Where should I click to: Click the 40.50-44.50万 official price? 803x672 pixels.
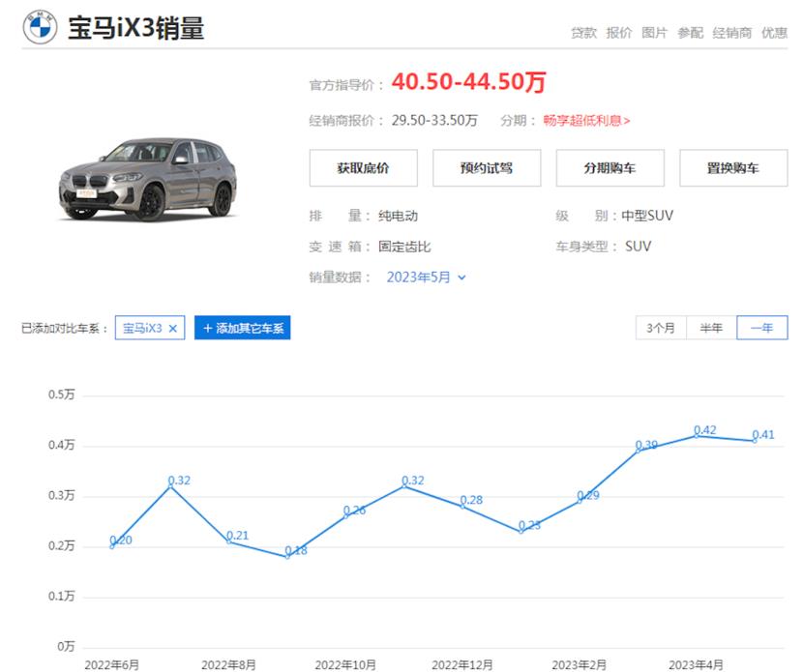tap(468, 82)
